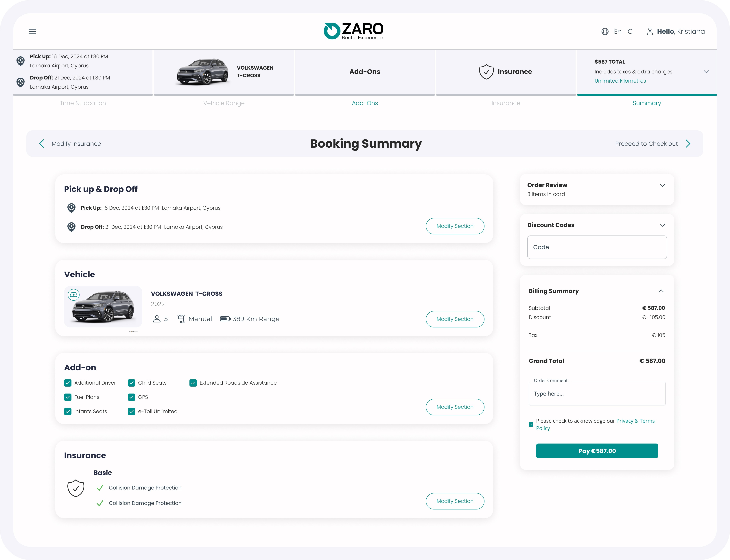Uncheck the Additional Driver add-on
Viewport: 730px width, 560px height.
pyautogui.click(x=68, y=383)
